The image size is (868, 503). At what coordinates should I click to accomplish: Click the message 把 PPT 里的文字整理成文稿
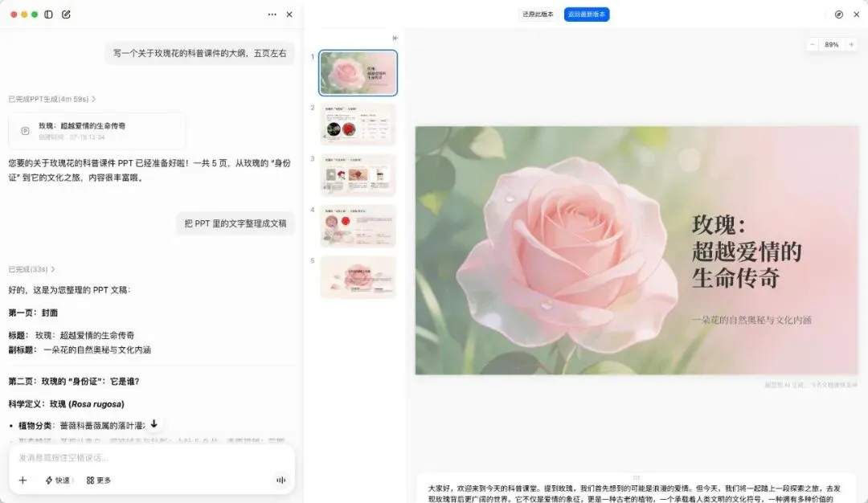(x=235, y=223)
